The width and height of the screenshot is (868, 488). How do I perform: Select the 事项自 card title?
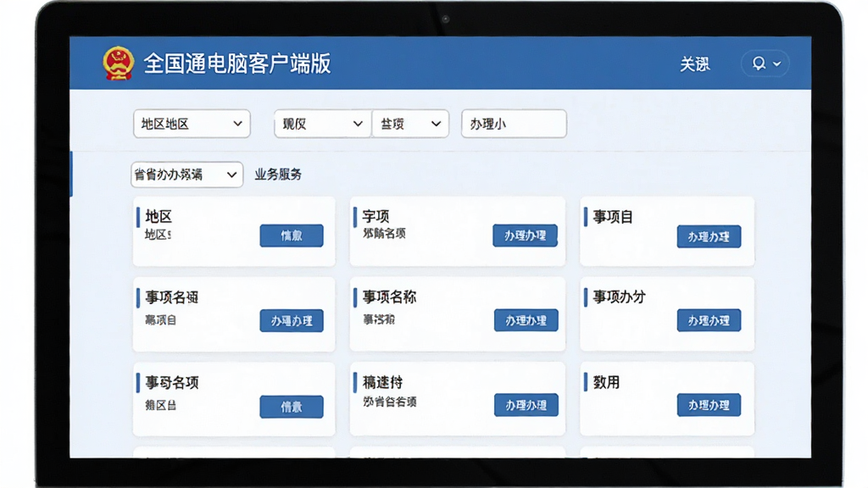613,216
